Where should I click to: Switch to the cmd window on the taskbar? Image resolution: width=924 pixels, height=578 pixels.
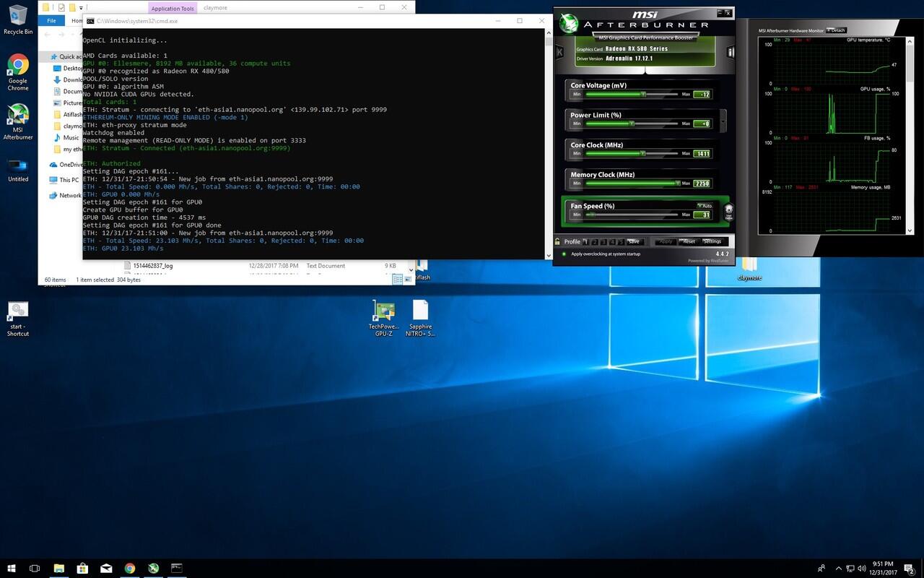click(176, 569)
